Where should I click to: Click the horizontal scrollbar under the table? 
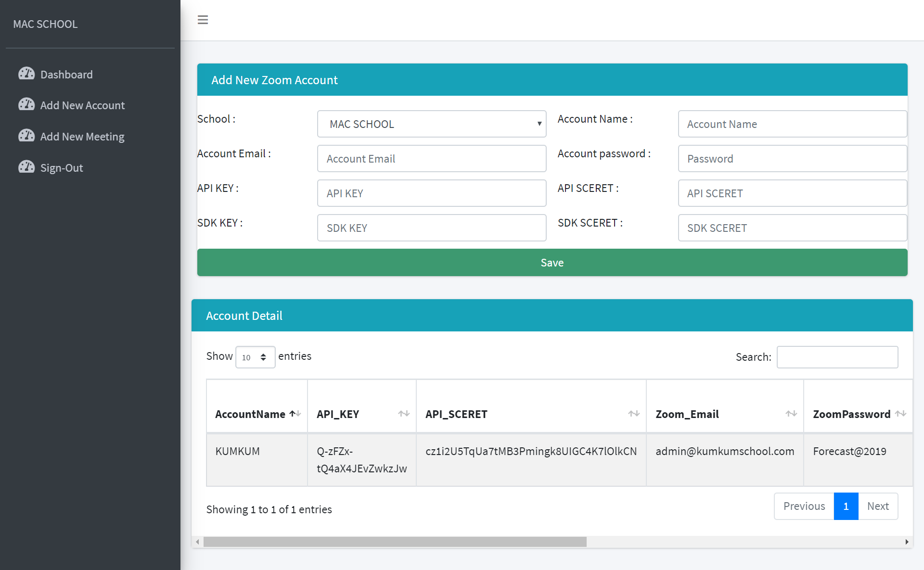(x=395, y=542)
